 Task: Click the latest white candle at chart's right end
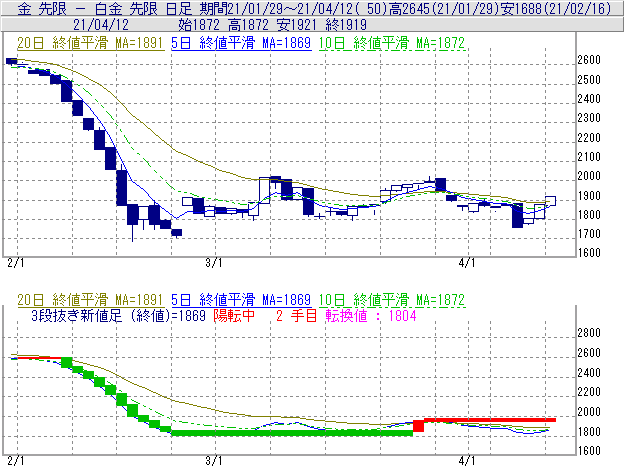coord(551,200)
